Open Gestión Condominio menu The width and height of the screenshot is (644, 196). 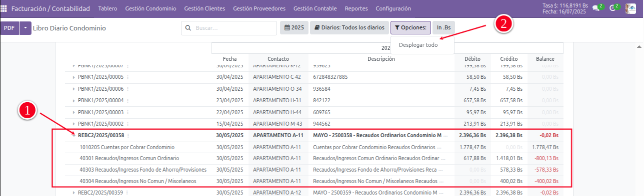150,8
